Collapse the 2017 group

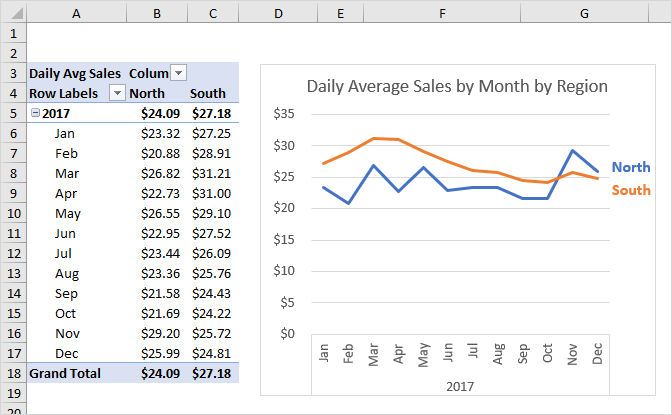36,113
